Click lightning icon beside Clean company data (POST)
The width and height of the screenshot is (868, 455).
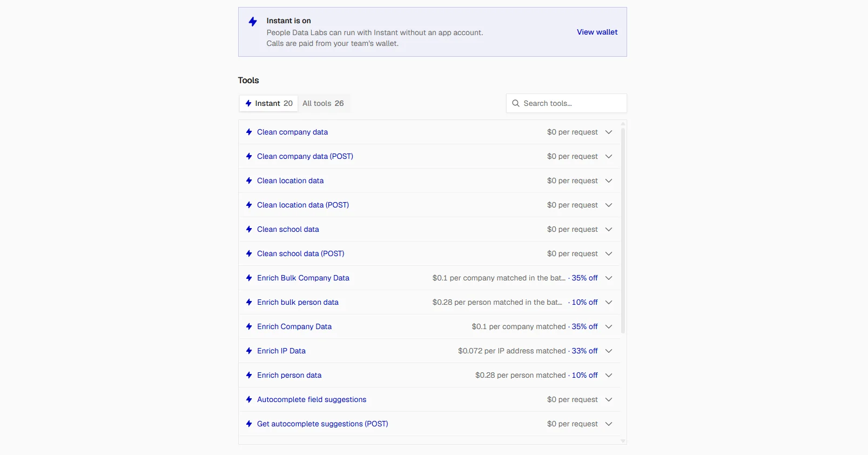[249, 156]
